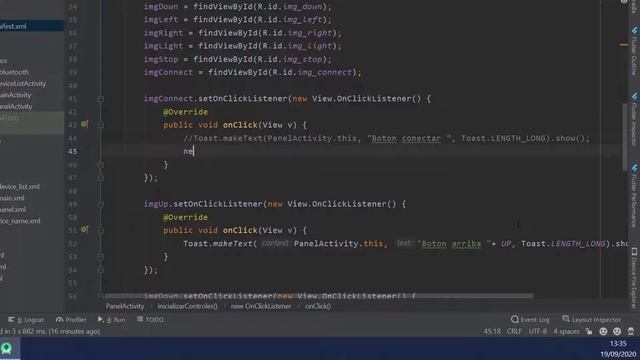The image size is (640, 360).
Task: Click the editor horizontal scrollbar
Action: [x=318, y=296]
